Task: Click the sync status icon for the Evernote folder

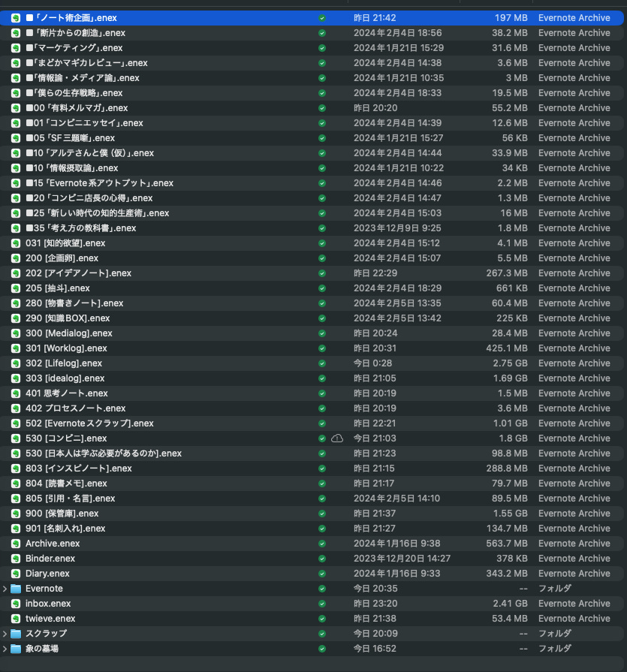Action: point(322,589)
